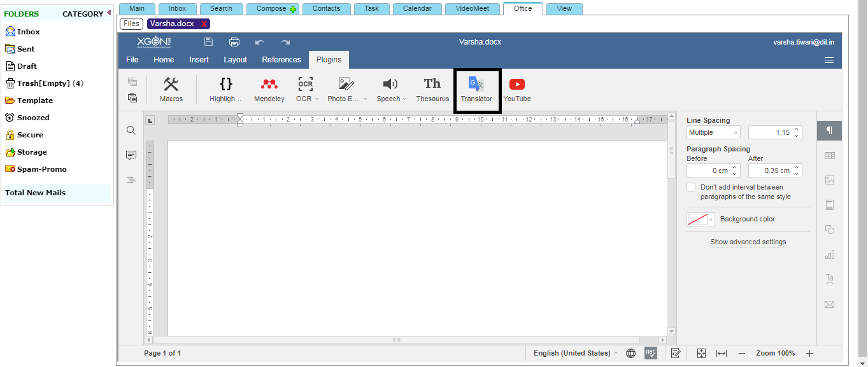Screen dimensions: 868x367
Task: Open Table settings in right sidebar
Action: (830, 155)
